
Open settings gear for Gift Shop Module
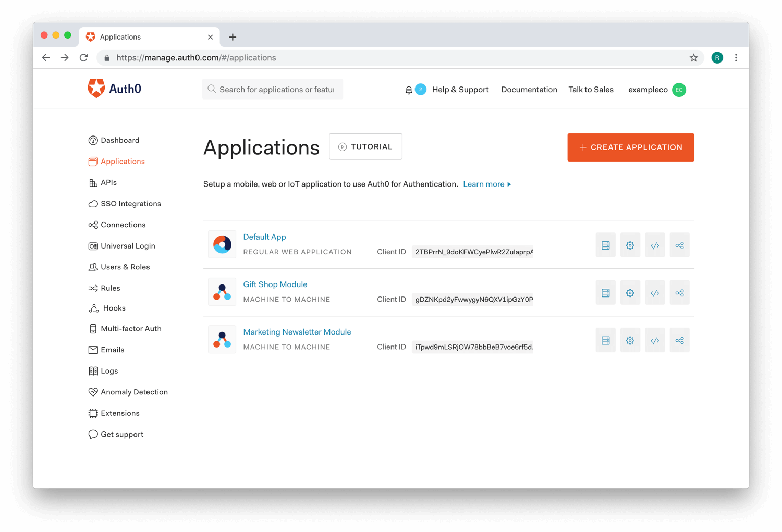(x=630, y=293)
